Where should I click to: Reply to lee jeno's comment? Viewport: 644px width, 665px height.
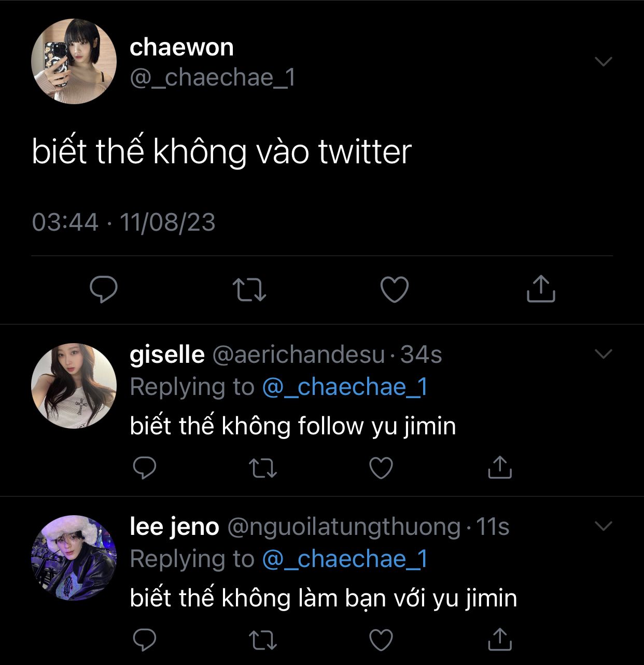point(145,640)
